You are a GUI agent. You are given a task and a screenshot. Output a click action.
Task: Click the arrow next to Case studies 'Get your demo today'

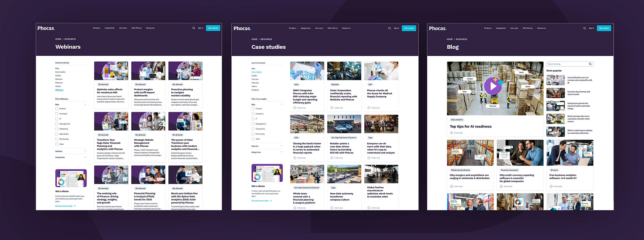pos(271,201)
